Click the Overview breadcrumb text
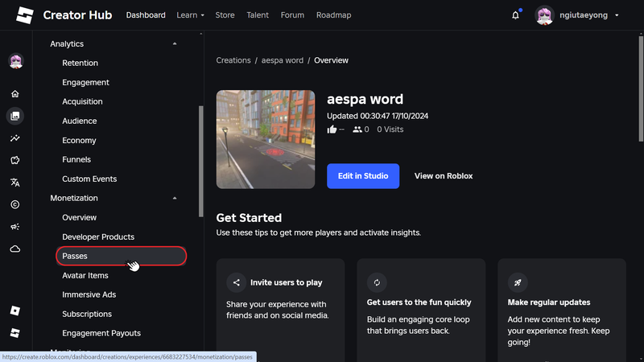The image size is (644, 362). [x=331, y=60]
